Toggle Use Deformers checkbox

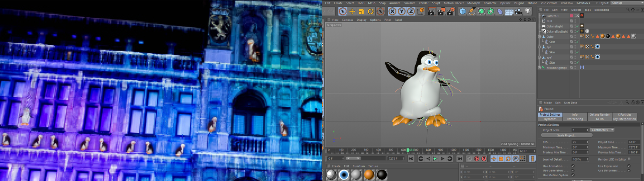629,171
